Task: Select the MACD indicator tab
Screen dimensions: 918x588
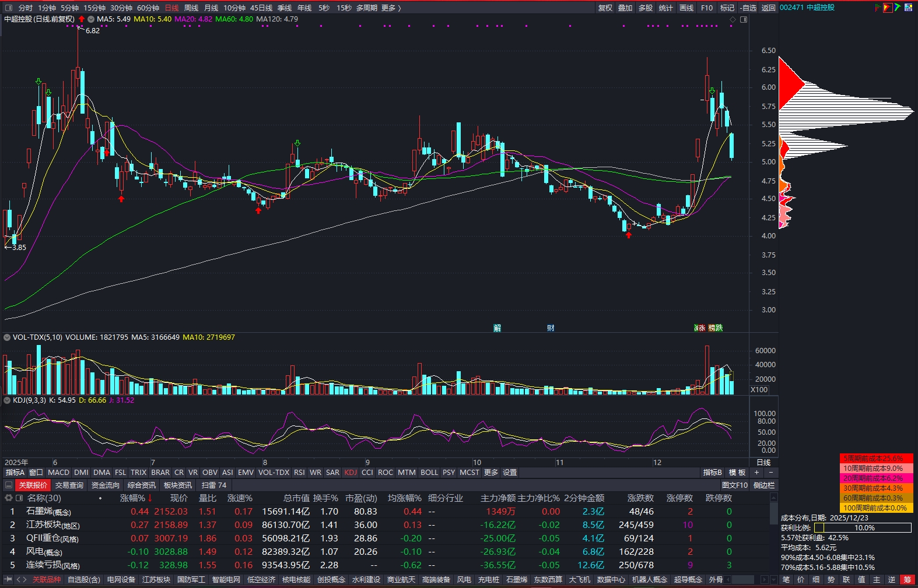Action: (58, 473)
